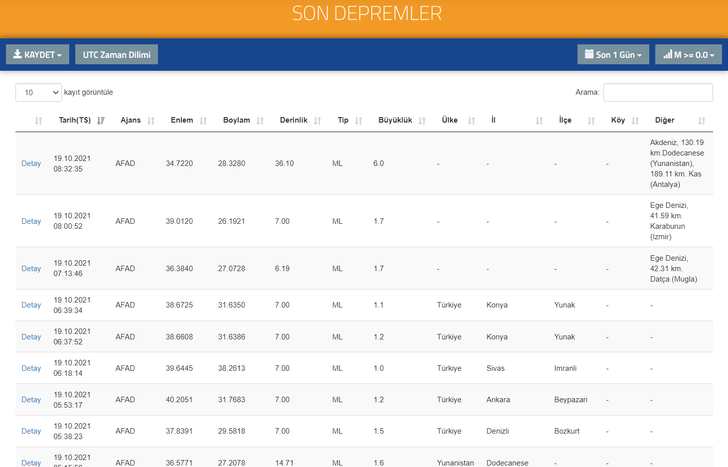Image resolution: width=728 pixels, height=467 pixels.
Task: Click the Imranli district cell
Action: (565, 368)
